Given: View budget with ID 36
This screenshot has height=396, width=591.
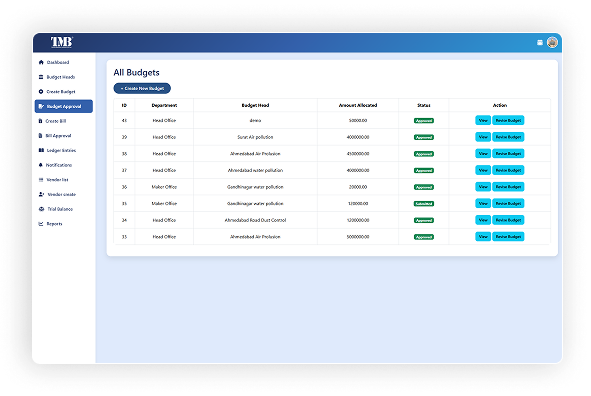Looking at the screenshot, I should point(483,187).
